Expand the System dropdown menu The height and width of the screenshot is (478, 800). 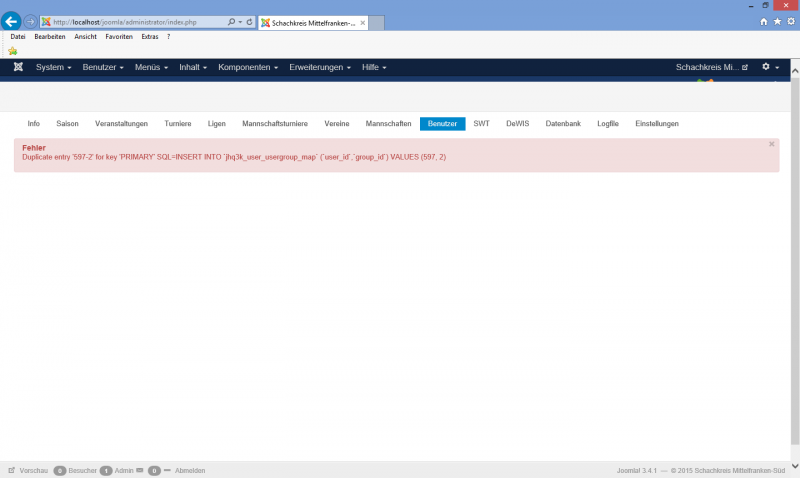(53, 67)
